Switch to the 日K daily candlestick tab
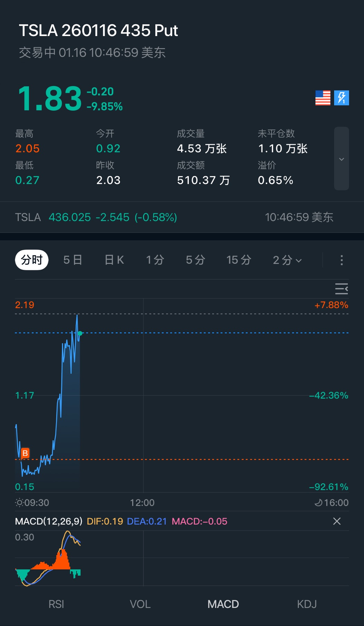The height and width of the screenshot is (626, 364). point(114,260)
